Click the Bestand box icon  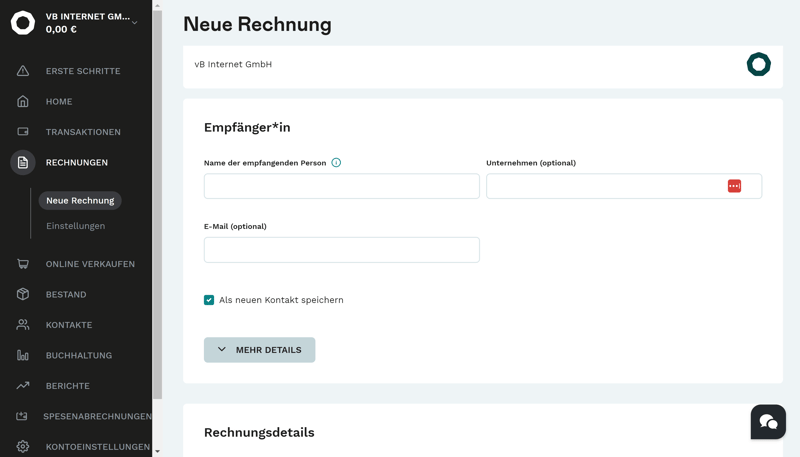coord(23,294)
